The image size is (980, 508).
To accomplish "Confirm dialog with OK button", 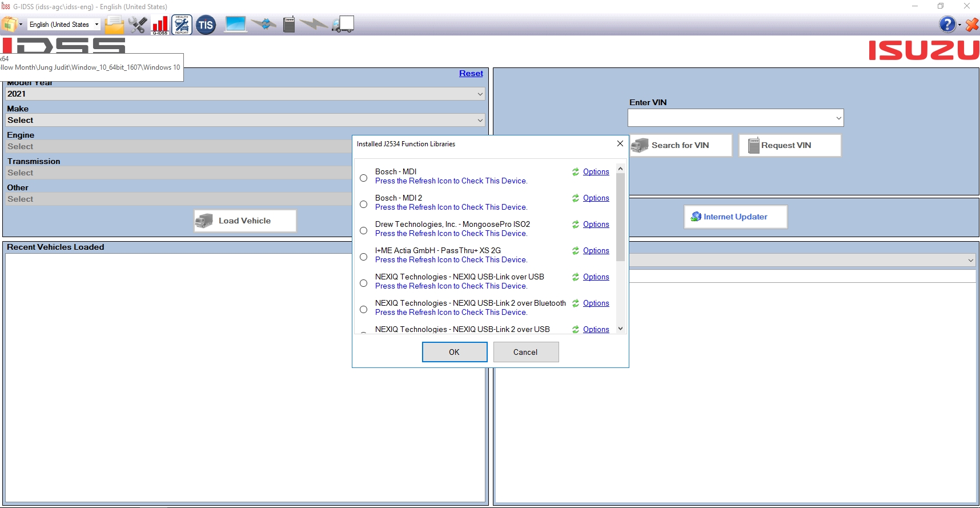I will click(455, 352).
